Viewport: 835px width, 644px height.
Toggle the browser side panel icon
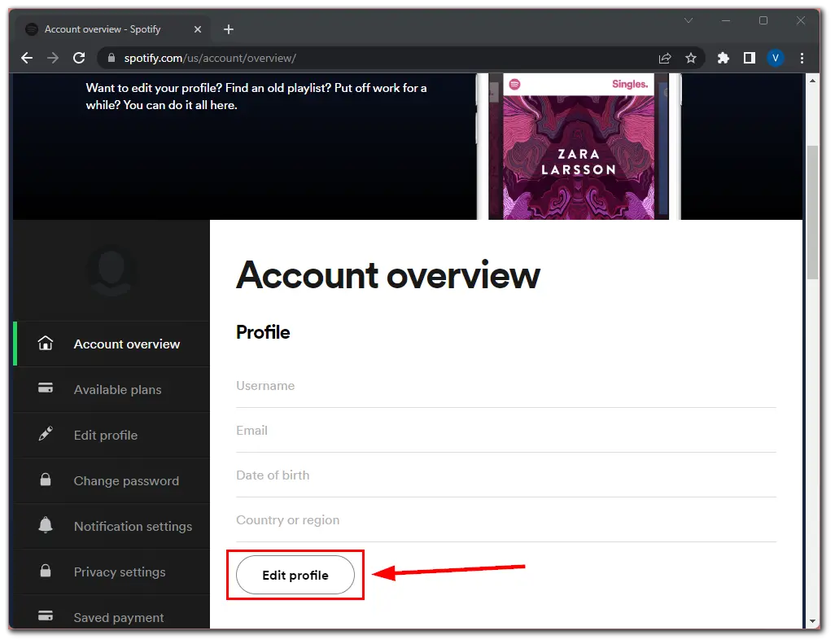[x=750, y=58]
